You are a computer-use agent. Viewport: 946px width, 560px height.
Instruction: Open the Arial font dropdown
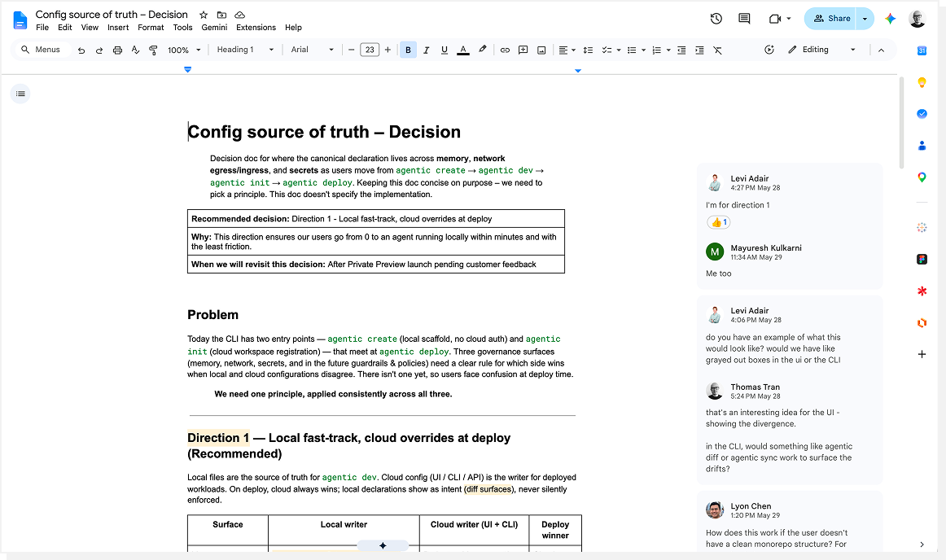click(x=312, y=50)
